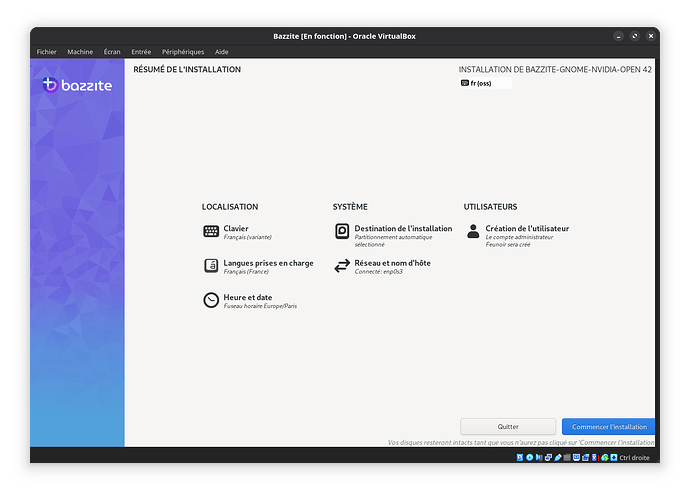Screen dimensions: 690x496
Task: Click the user silhouette icon for Création de l'utilisateur
Action: pos(473,231)
